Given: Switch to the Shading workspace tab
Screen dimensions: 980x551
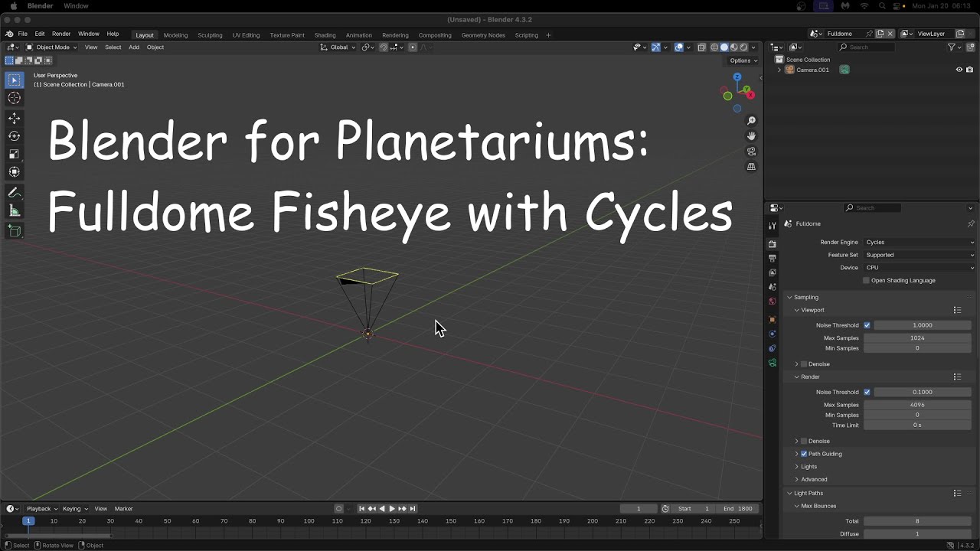Looking at the screenshot, I should (325, 35).
